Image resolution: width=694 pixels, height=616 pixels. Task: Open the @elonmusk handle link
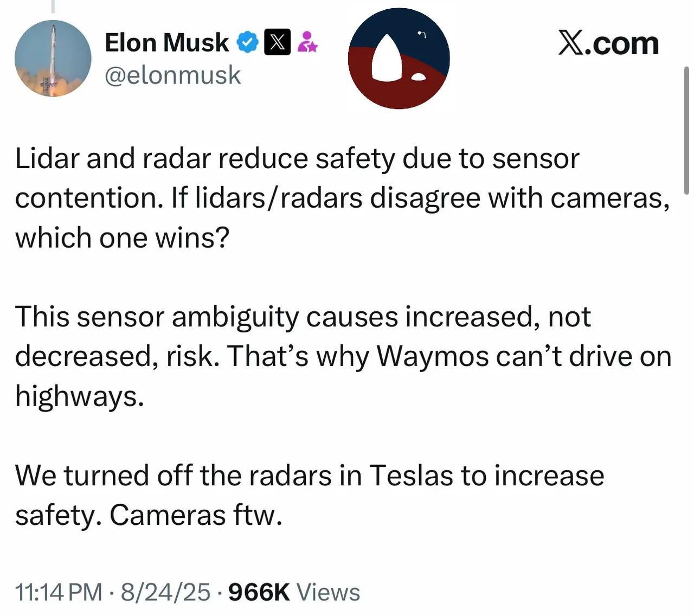tap(172, 75)
